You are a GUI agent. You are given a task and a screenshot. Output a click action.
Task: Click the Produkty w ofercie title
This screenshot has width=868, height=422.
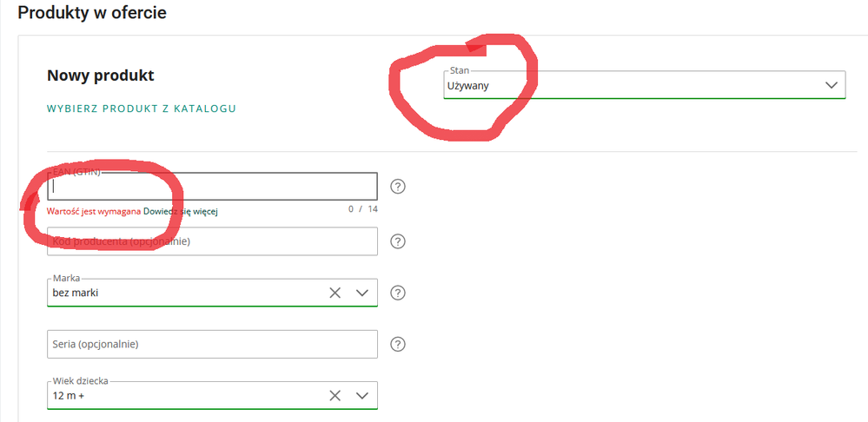(92, 13)
